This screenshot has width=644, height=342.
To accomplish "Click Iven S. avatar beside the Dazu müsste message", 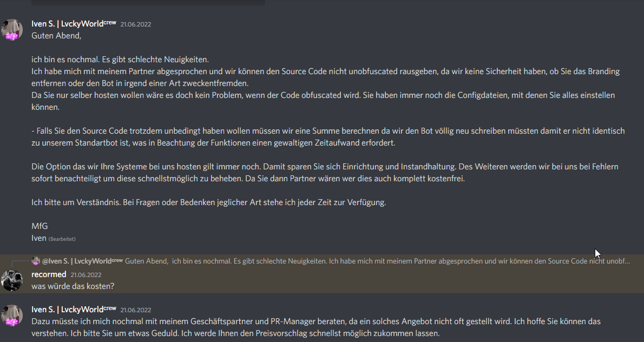I will tap(12, 315).
